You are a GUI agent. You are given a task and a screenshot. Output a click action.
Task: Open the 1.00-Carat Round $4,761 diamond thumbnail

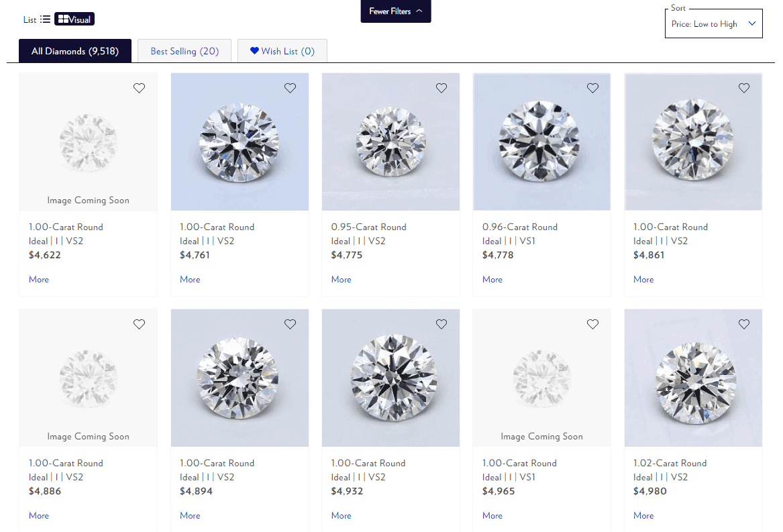coord(240,142)
